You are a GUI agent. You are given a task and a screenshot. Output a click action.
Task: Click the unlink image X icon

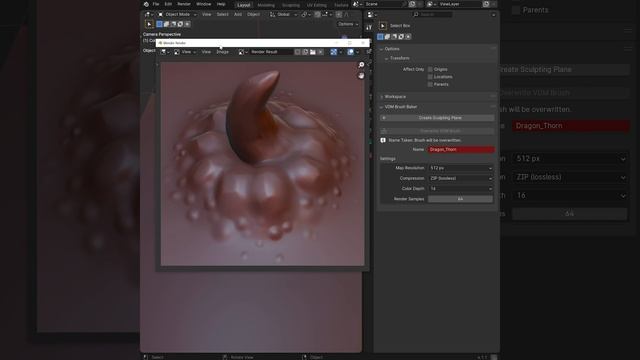coord(320,52)
